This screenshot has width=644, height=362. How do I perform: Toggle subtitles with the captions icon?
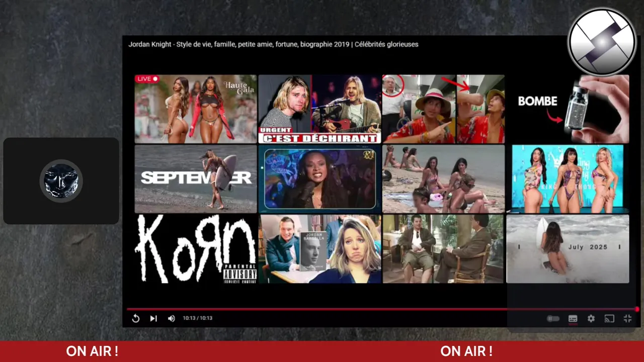click(x=573, y=319)
